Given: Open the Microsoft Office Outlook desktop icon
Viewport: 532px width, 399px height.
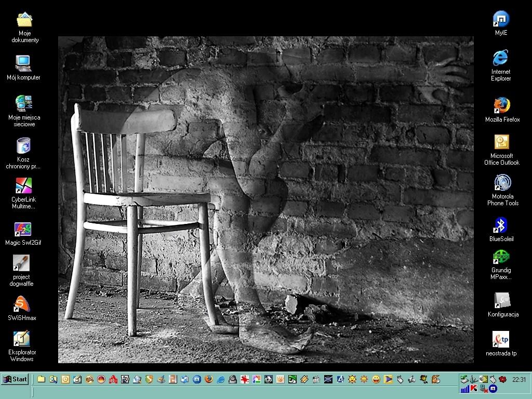Looking at the screenshot, I should tap(502, 150).
